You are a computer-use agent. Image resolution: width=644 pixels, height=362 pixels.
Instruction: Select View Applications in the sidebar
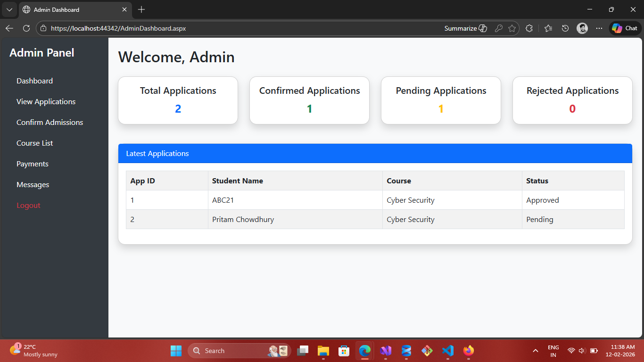click(46, 102)
